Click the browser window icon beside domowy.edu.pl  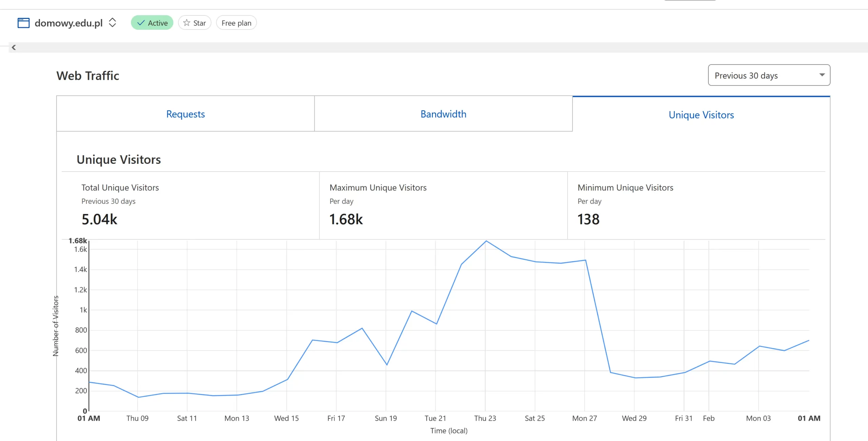click(23, 23)
